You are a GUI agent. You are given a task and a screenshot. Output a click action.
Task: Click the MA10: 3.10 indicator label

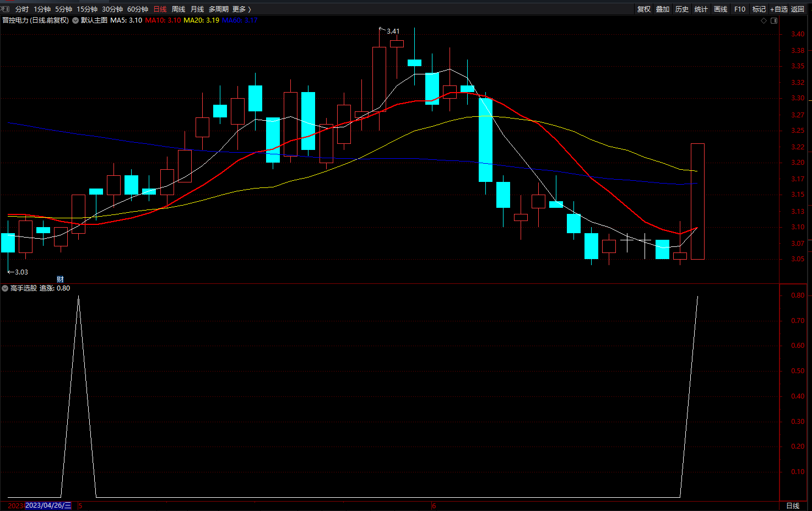163,20
